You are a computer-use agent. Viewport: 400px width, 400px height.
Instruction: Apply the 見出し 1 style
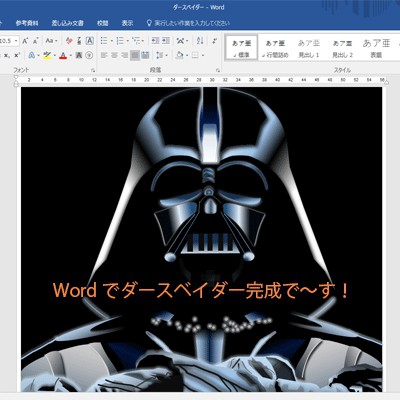click(x=309, y=48)
